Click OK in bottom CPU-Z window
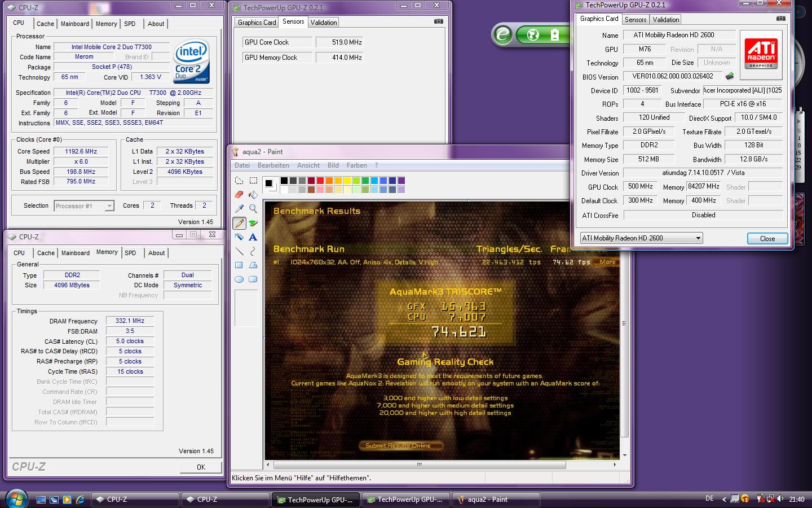Screen dimensions: 812x508 [201, 467]
